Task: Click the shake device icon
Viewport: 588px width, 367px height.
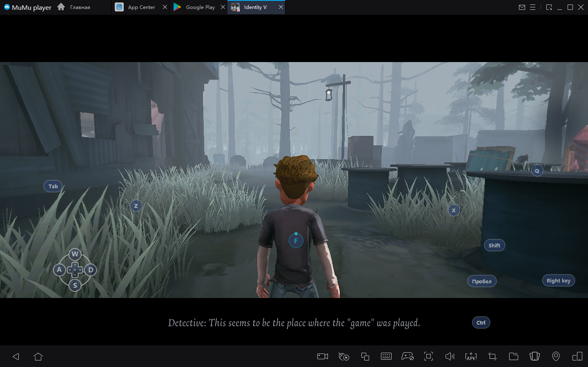Action: tap(535, 356)
